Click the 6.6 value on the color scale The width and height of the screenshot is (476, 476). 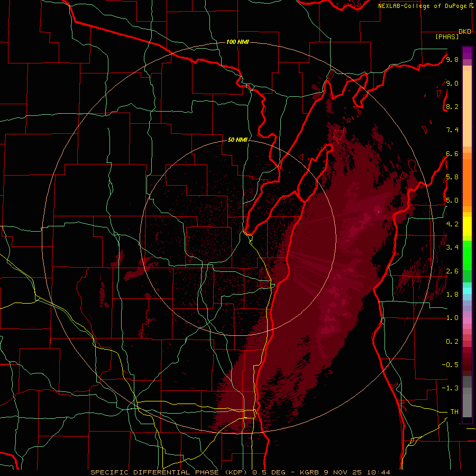tap(452, 153)
